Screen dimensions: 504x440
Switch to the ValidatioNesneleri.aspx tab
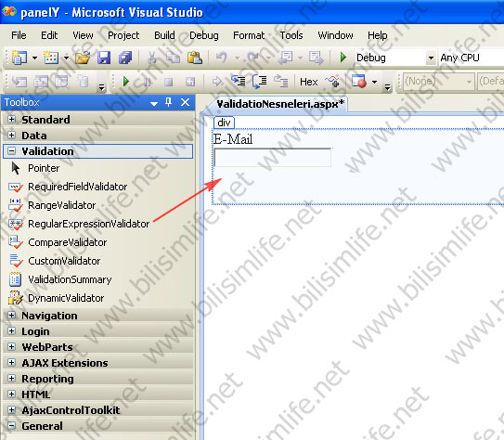click(280, 104)
